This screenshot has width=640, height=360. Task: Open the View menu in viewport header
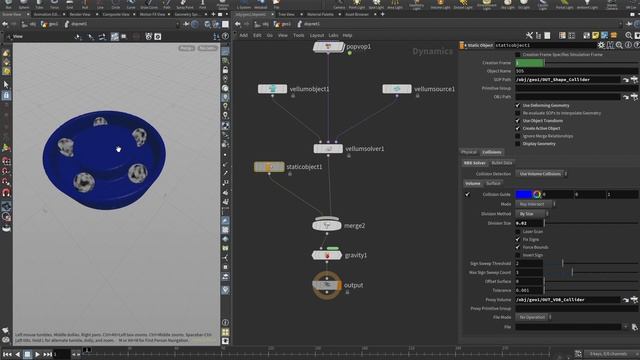pyautogui.click(x=18, y=36)
